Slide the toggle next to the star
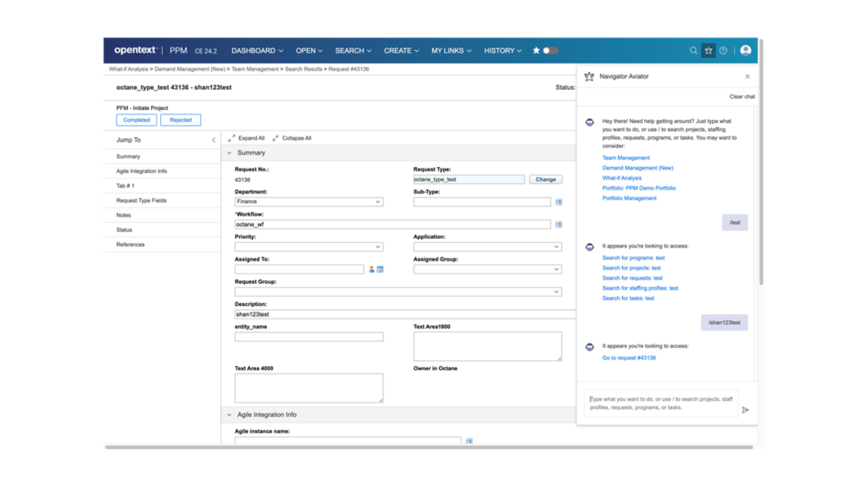Screen dimensions: 868x488 (x=549, y=51)
